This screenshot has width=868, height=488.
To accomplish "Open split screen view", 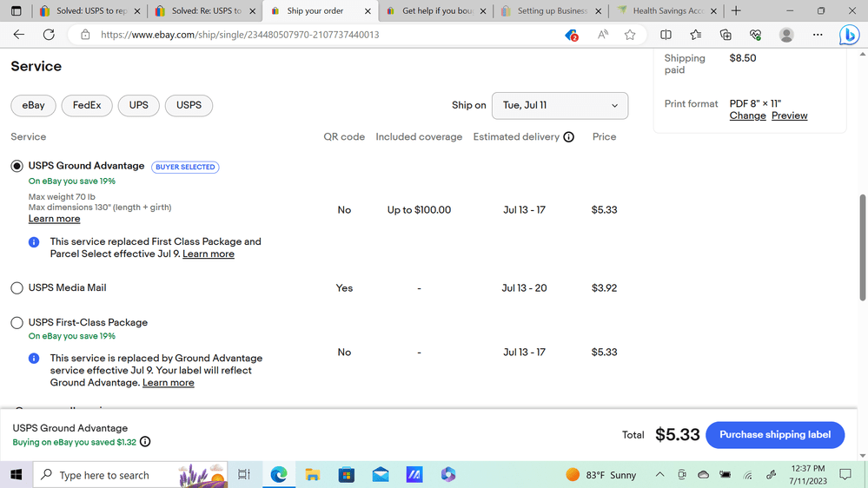I will pos(666,35).
